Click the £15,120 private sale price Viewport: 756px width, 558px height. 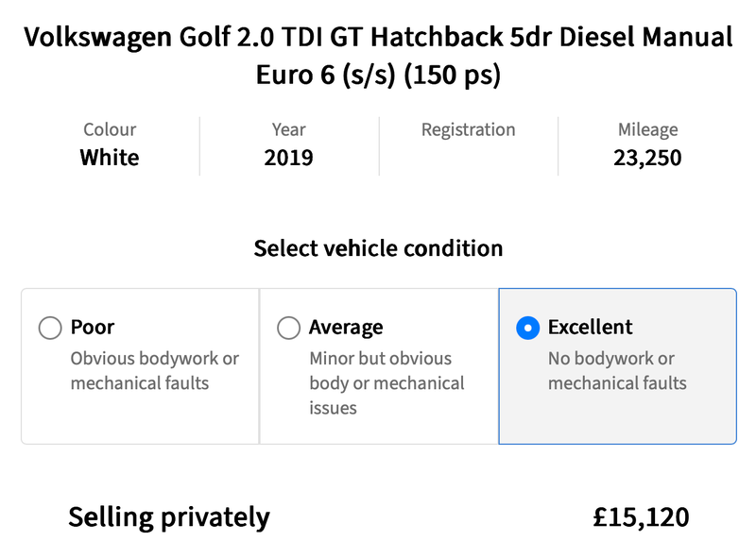point(642,517)
